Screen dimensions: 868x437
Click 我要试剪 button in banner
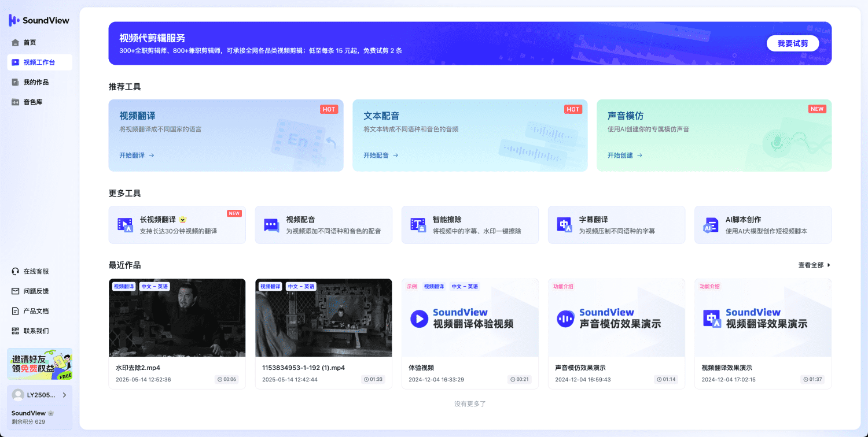coord(793,43)
